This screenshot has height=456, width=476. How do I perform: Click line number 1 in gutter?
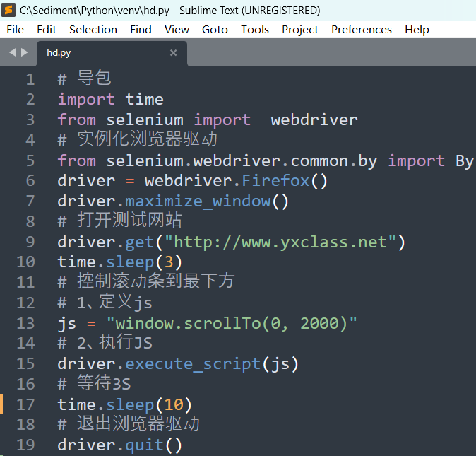coord(30,79)
